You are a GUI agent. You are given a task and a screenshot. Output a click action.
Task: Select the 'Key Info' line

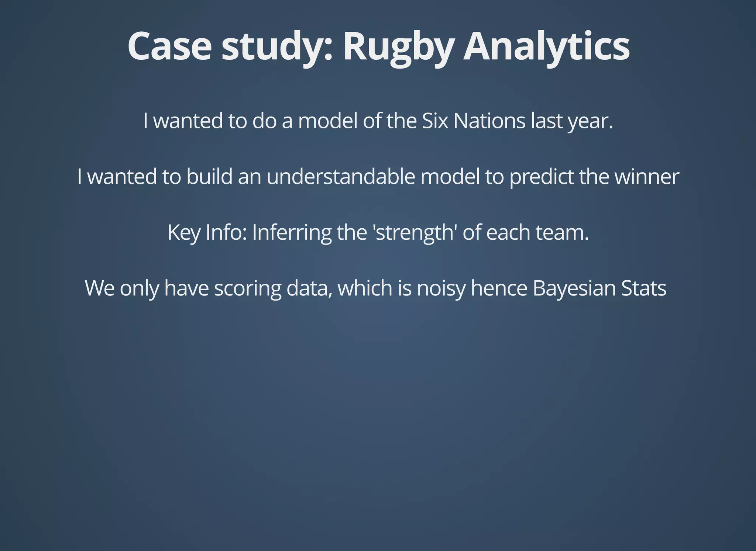pos(378,233)
